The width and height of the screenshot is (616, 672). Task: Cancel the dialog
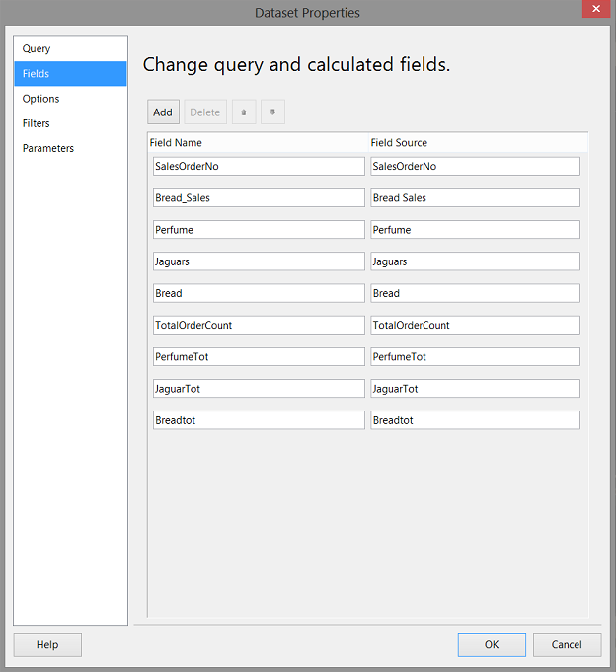coord(567,645)
